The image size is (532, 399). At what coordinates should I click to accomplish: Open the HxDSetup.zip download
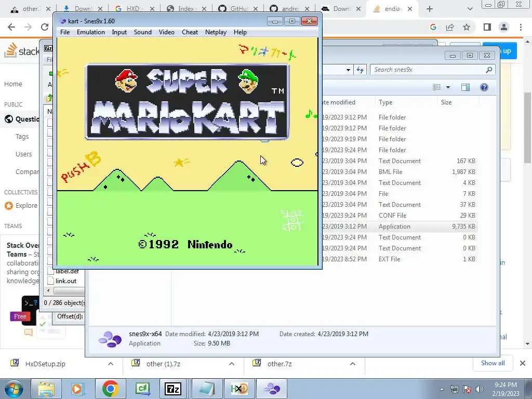click(45, 364)
